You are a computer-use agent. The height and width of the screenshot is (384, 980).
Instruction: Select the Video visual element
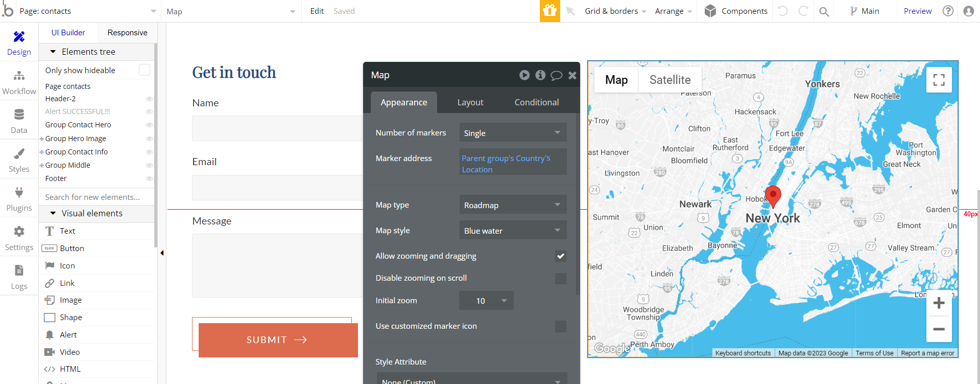97,352
